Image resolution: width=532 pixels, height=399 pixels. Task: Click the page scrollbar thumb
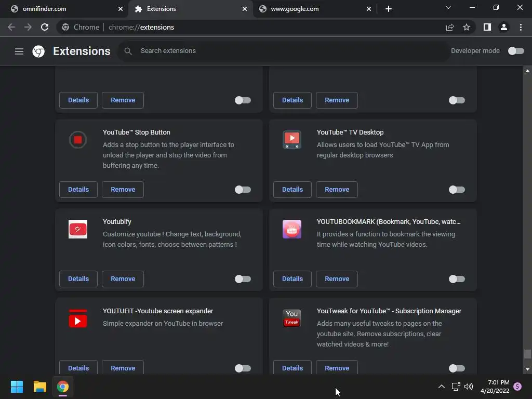tap(527, 354)
